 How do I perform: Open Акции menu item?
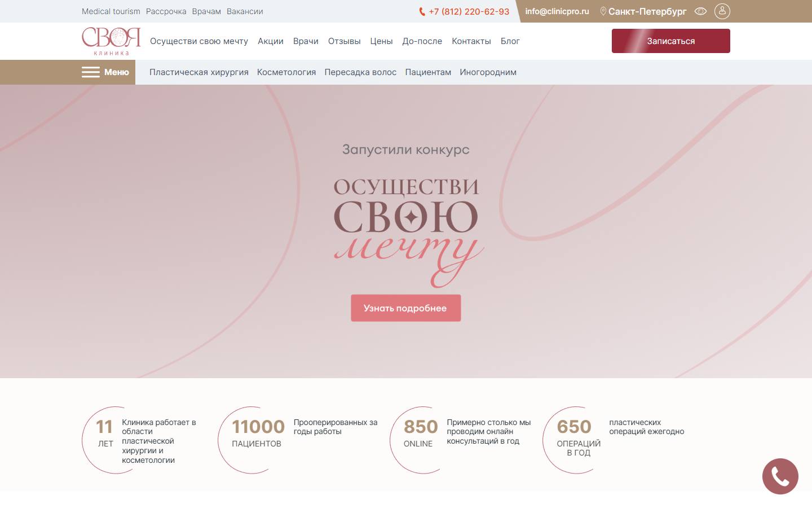click(271, 41)
